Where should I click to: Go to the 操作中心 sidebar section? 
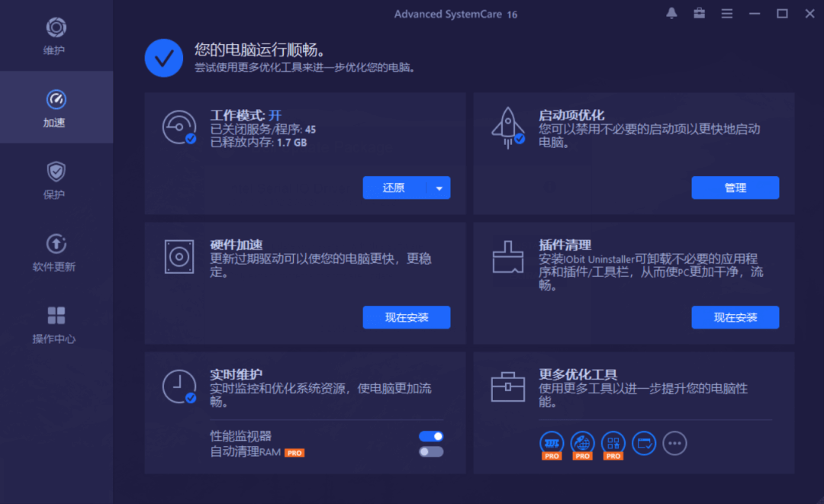pyautogui.click(x=56, y=324)
